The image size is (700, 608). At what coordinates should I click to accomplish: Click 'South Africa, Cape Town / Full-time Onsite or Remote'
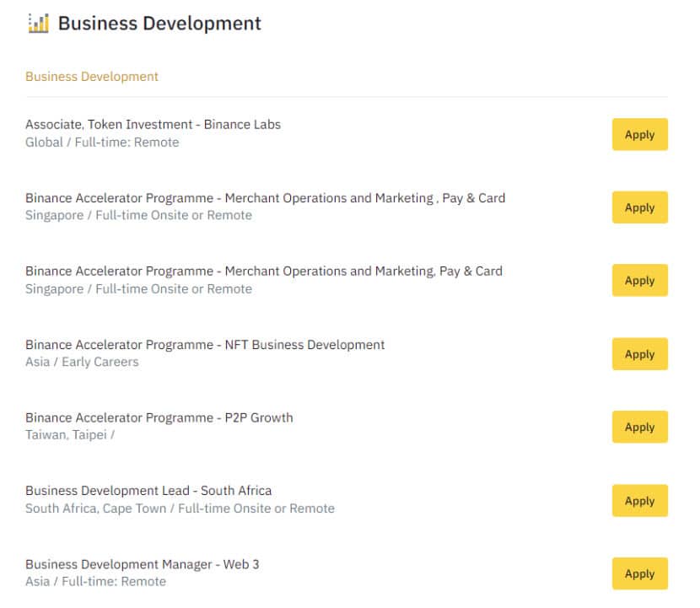pos(180,508)
